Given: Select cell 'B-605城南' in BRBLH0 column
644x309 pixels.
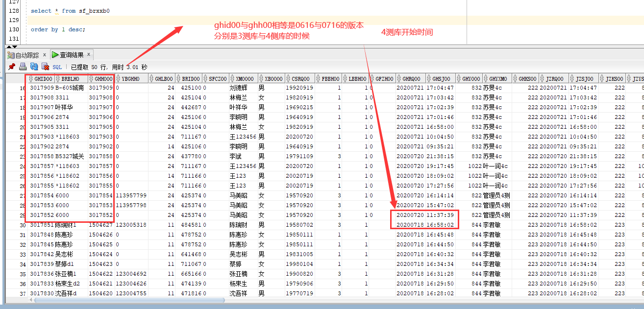Looking at the screenshot, I should (71, 88).
